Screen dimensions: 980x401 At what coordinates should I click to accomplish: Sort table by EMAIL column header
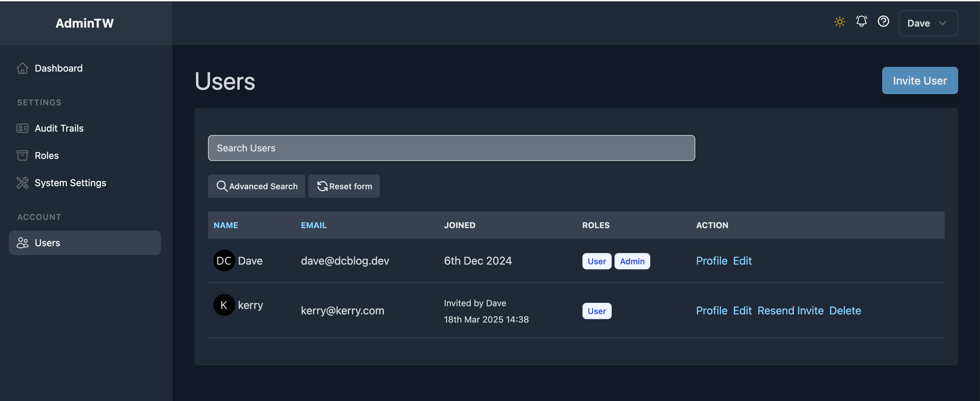(x=313, y=225)
